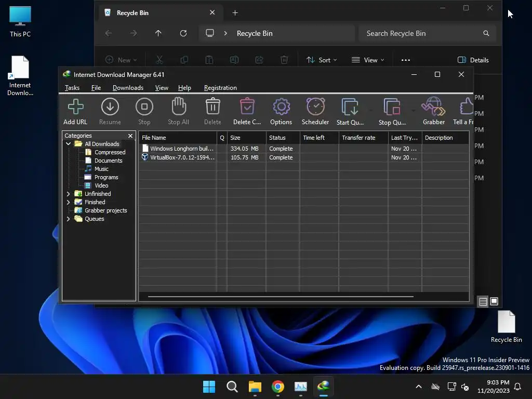Open the Registration menu
Viewport: 532px width, 399px height.
tap(220, 88)
